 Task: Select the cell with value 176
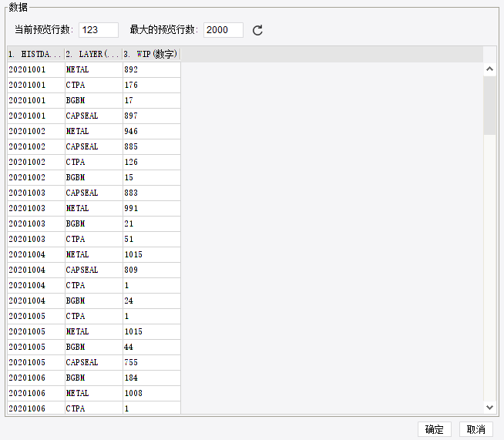click(x=152, y=85)
